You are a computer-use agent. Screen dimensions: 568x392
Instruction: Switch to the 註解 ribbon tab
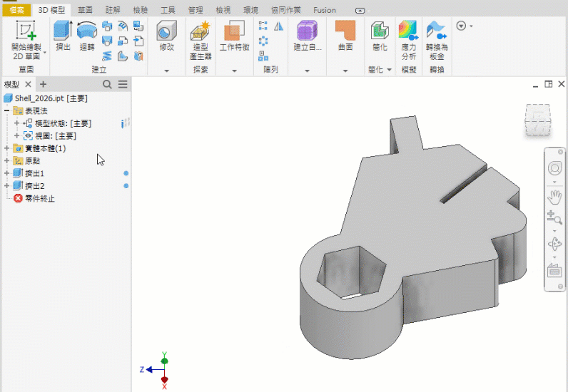tap(113, 10)
